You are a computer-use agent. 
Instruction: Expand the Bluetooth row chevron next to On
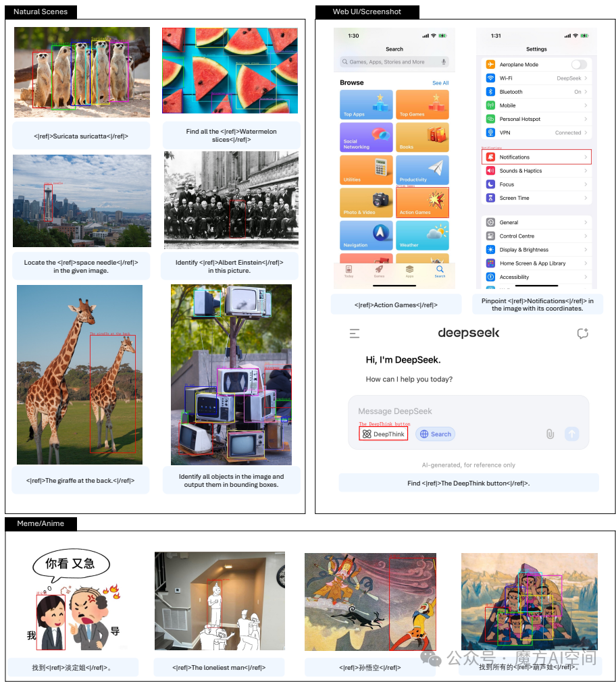coord(586,92)
